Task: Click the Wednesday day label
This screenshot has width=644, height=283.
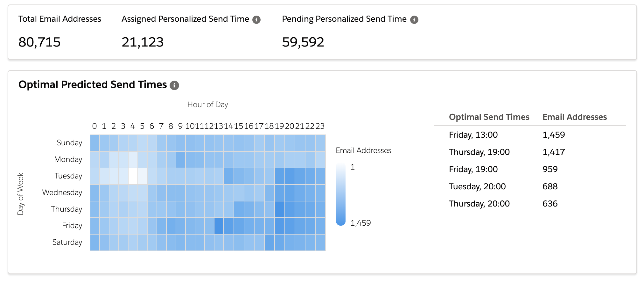Action: click(62, 192)
